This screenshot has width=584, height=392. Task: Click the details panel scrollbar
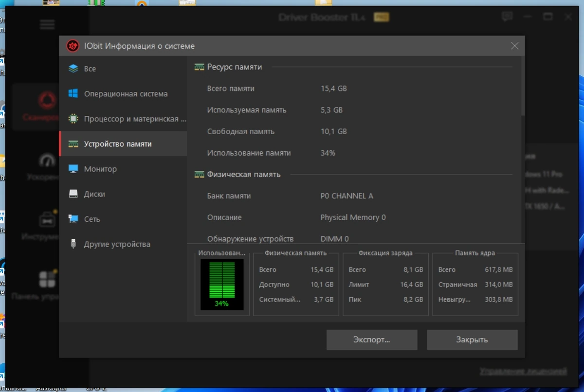point(523,87)
